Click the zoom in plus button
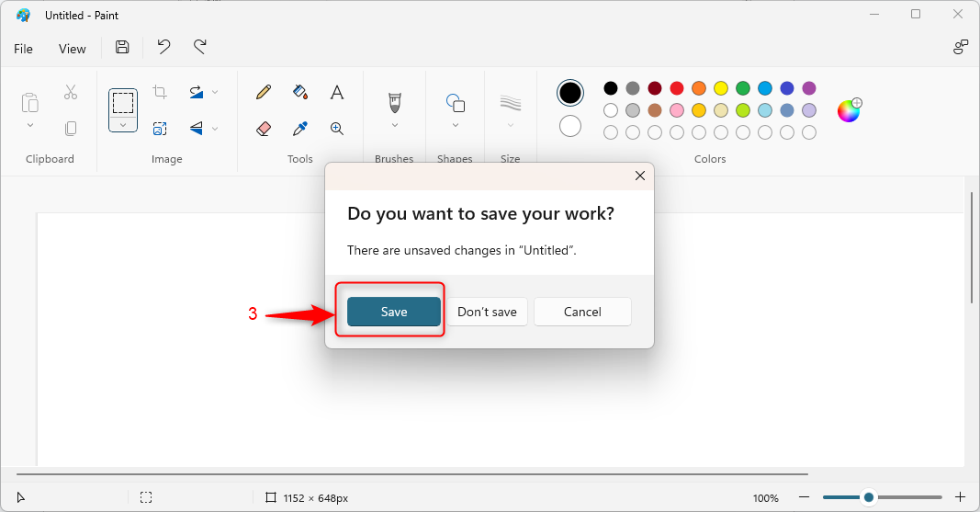Screen dimensions: 980x512 coord(961,497)
